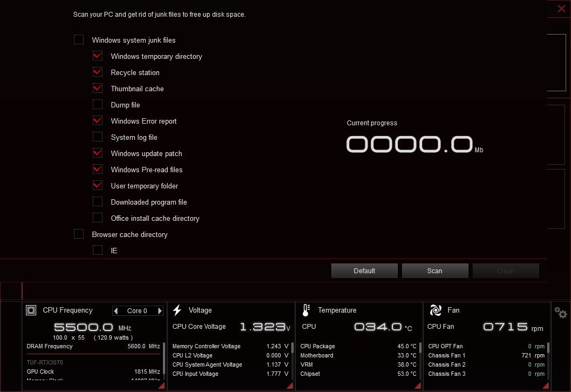Image resolution: width=571 pixels, height=392 pixels.
Task: Click CPU System Agent Voltage row
Action: 230,364
